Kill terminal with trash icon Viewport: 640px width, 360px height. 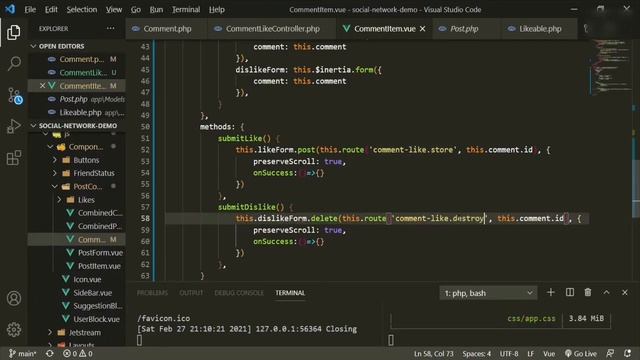[x=588, y=292]
